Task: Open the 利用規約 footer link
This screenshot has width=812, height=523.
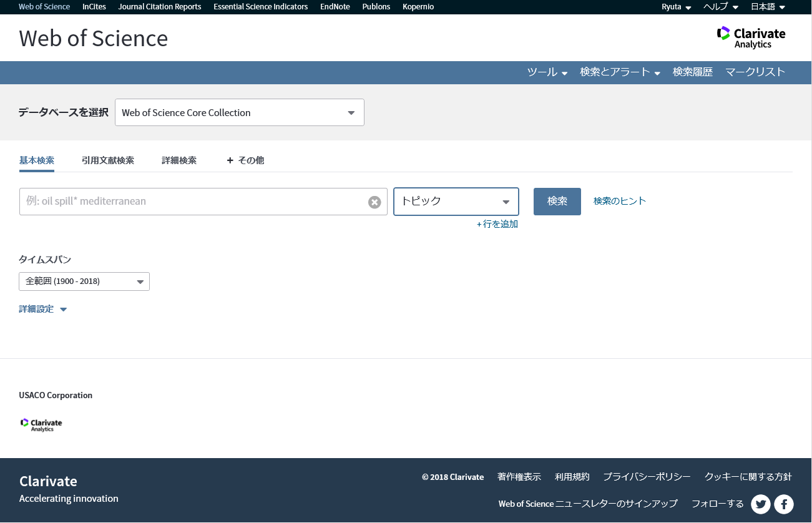Action: coord(572,477)
